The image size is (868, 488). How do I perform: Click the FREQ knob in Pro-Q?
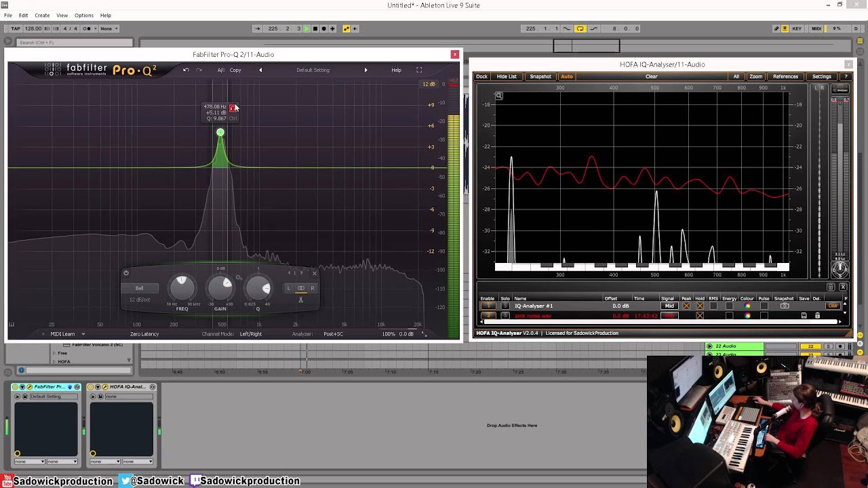[182, 287]
